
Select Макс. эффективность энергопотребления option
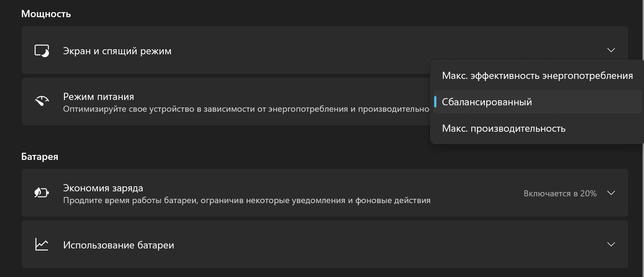[537, 76]
